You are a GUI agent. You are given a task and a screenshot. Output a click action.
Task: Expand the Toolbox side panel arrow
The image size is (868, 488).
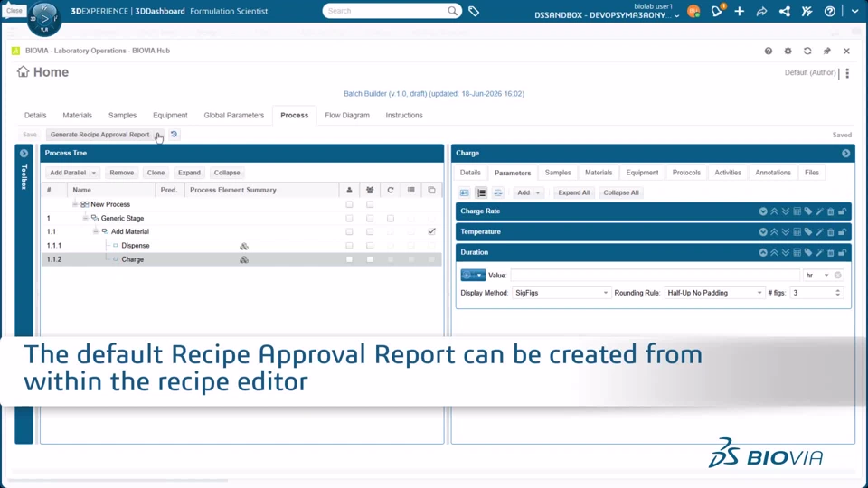coord(24,154)
